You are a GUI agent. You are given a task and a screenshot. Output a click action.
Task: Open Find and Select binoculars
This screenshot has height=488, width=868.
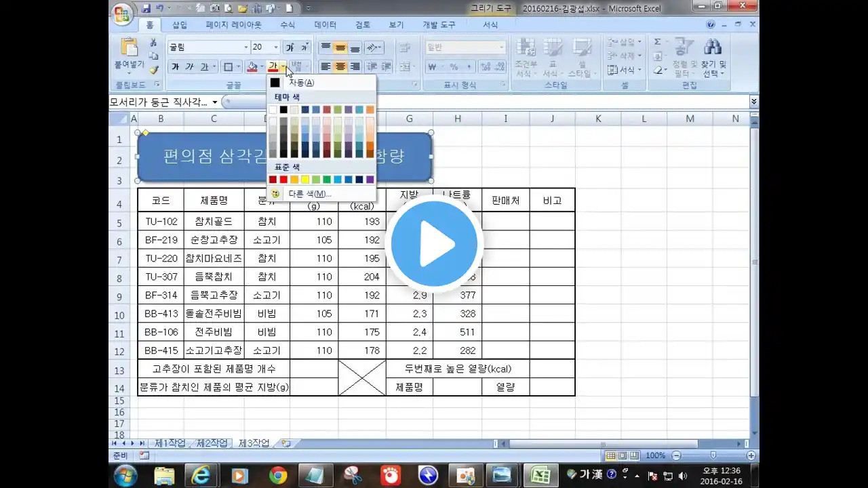coord(713,47)
